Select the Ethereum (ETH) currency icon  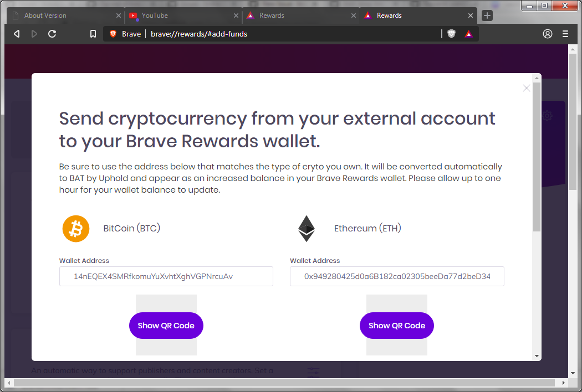coord(307,228)
